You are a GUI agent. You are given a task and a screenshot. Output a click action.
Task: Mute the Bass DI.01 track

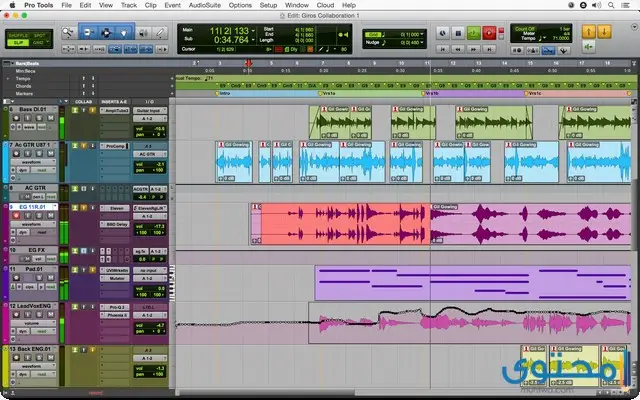[x=51, y=118]
